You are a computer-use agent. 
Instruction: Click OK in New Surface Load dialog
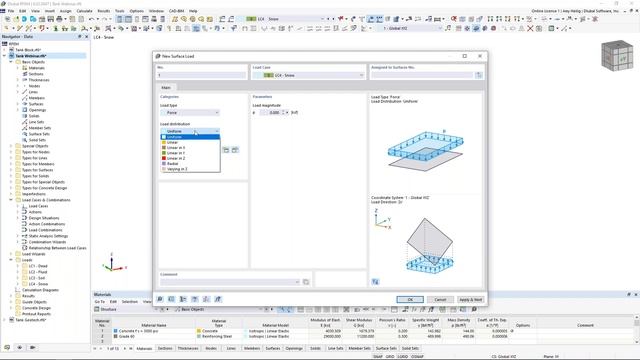[x=410, y=300]
